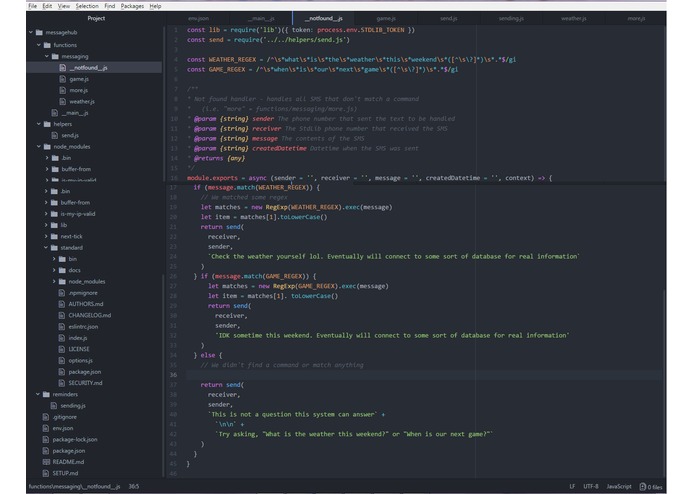
Task: Switch to the more.js editor tab
Action: click(x=636, y=19)
